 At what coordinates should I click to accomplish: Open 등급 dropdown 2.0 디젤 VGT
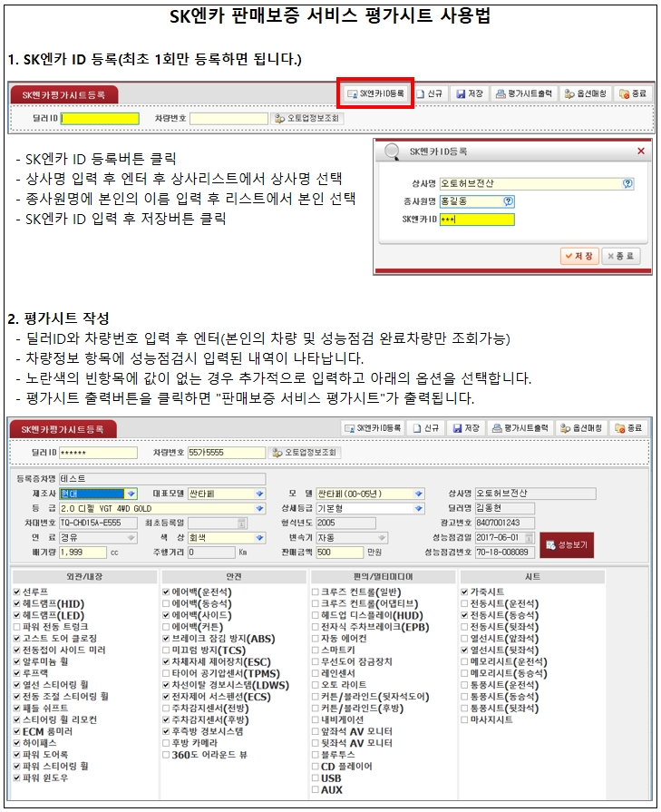(x=260, y=509)
